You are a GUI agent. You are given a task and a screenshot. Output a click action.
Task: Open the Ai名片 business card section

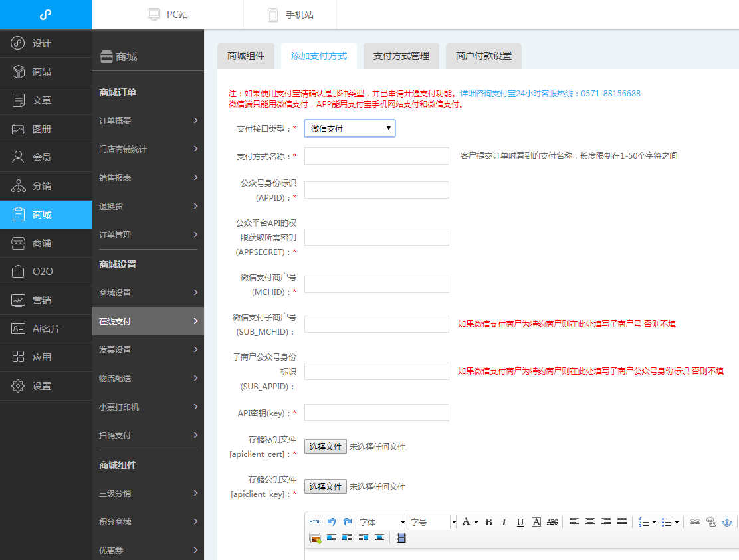coord(46,329)
